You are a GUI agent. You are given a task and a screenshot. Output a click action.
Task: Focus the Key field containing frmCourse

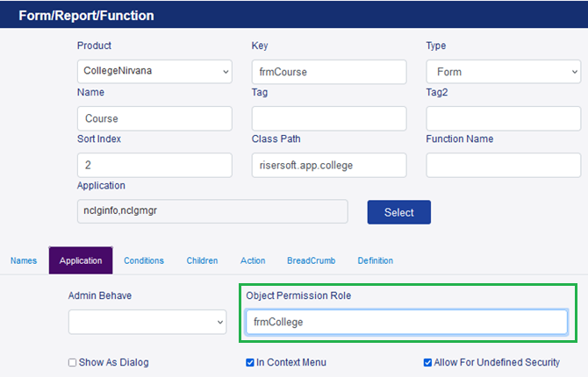(329, 72)
